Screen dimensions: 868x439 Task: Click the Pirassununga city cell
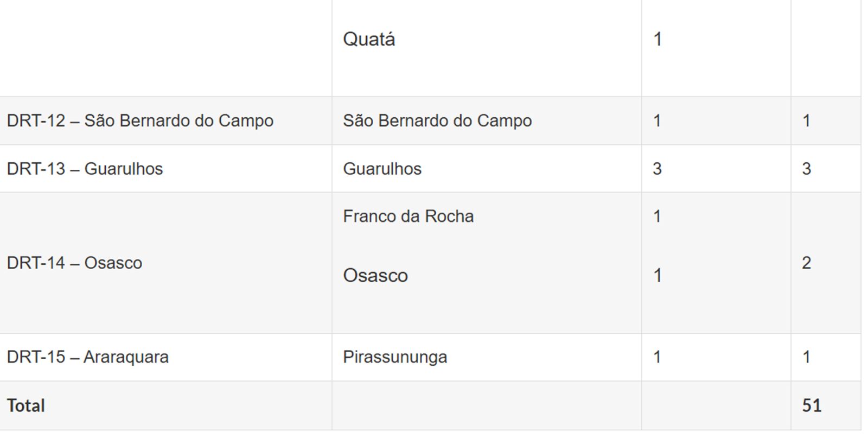tap(395, 357)
